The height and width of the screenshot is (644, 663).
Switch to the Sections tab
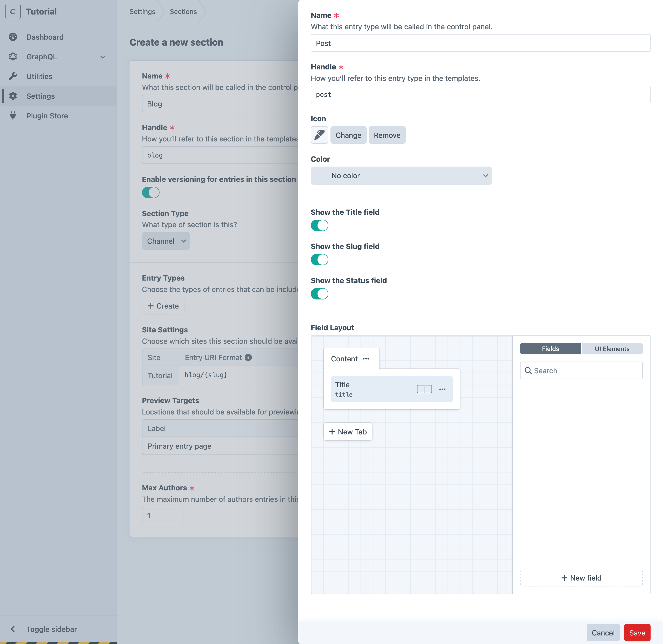(x=183, y=11)
